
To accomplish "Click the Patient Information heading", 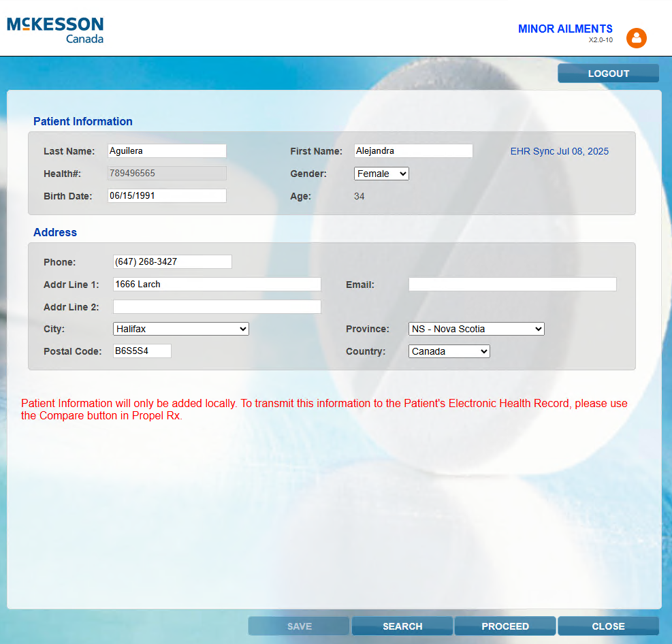I will pos(82,121).
